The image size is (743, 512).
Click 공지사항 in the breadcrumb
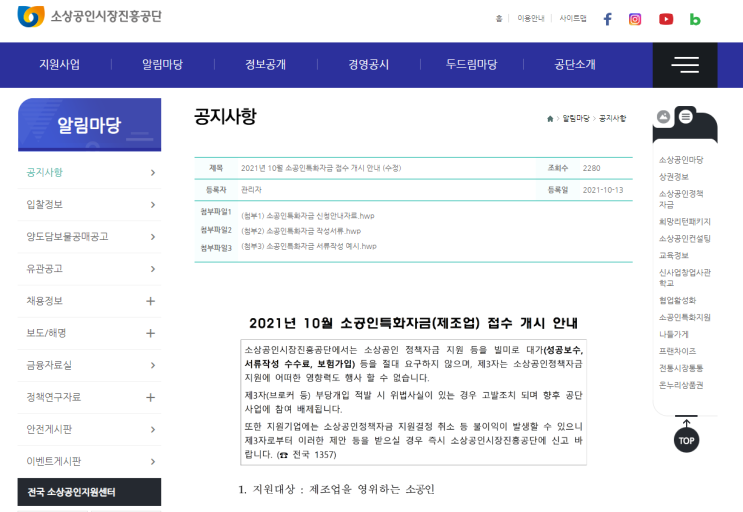pos(612,118)
